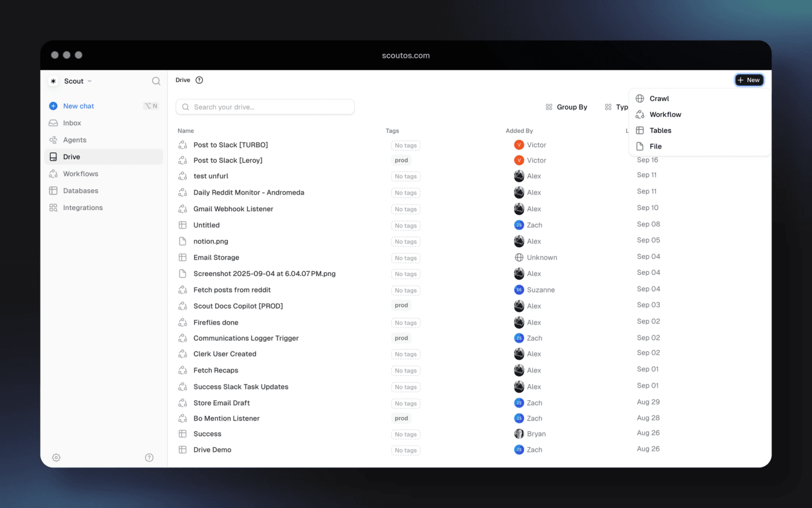The width and height of the screenshot is (812, 508).
Task: Open the Scout workspace dropdown
Action: click(x=78, y=81)
